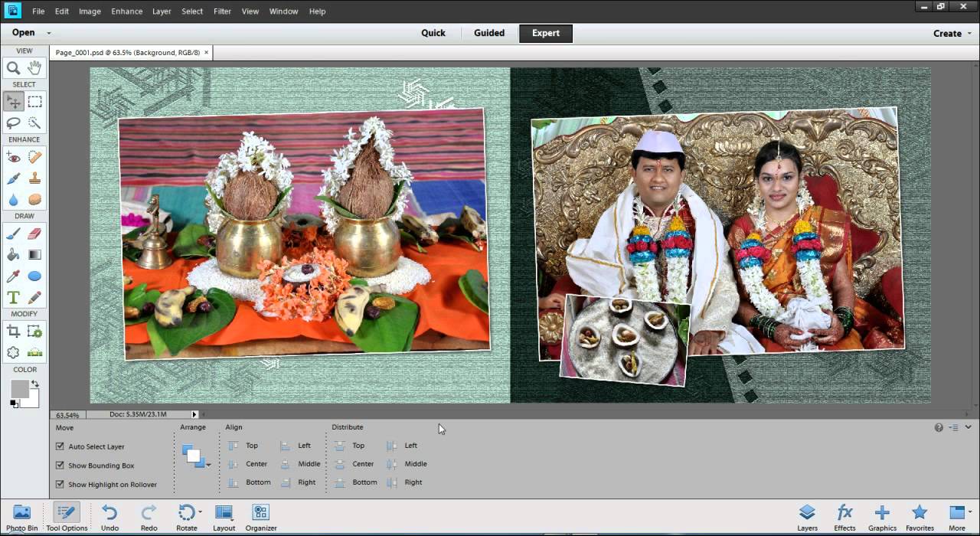Screen dimensions: 980x536
Task: Select the Gradient tool
Action: (x=34, y=255)
